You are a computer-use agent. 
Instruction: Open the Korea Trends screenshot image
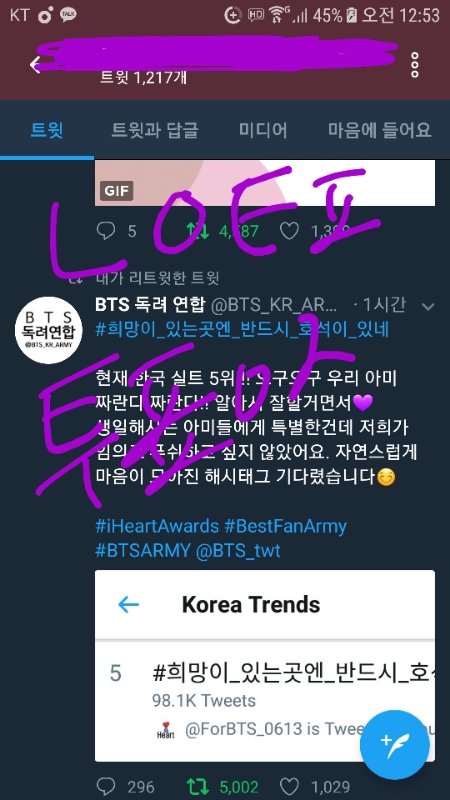(x=265, y=666)
